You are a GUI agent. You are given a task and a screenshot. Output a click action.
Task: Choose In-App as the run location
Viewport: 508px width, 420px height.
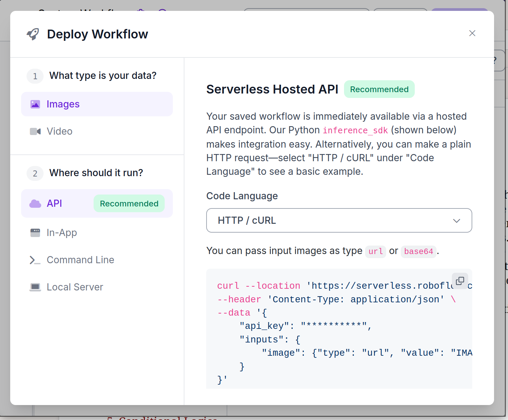pyautogui.click(x=62, y=233)
